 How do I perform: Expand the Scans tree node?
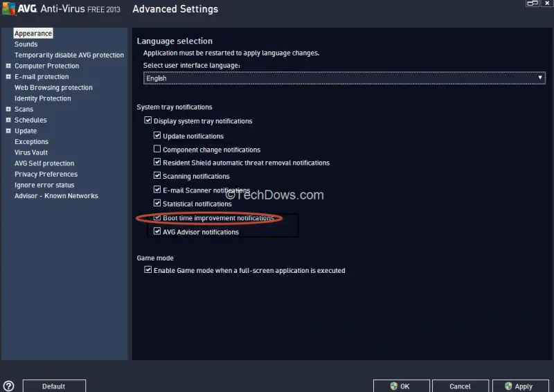coord(8,109)
